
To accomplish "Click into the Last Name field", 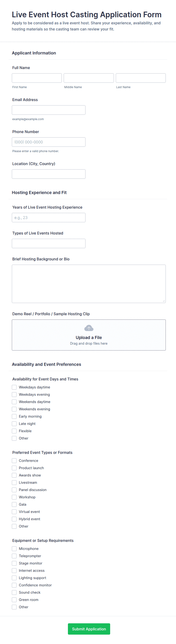I will [x=141, y=78].
